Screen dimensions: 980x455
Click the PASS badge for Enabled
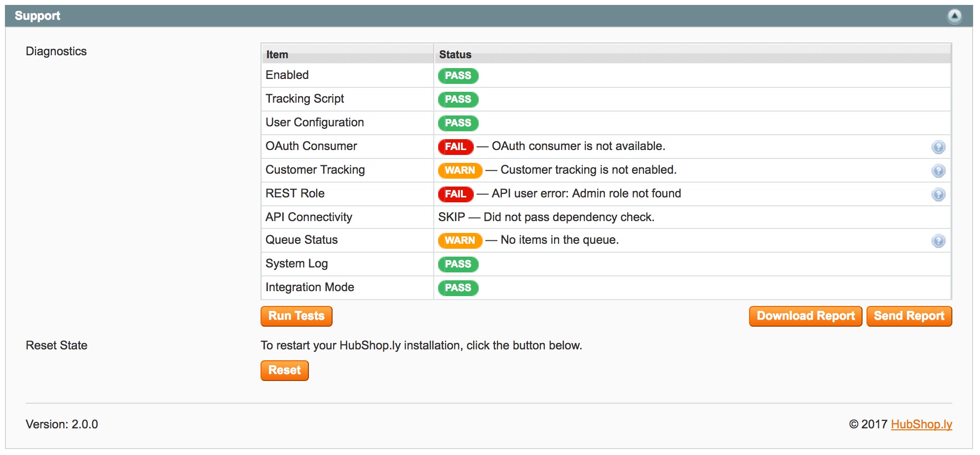[458, 76]
